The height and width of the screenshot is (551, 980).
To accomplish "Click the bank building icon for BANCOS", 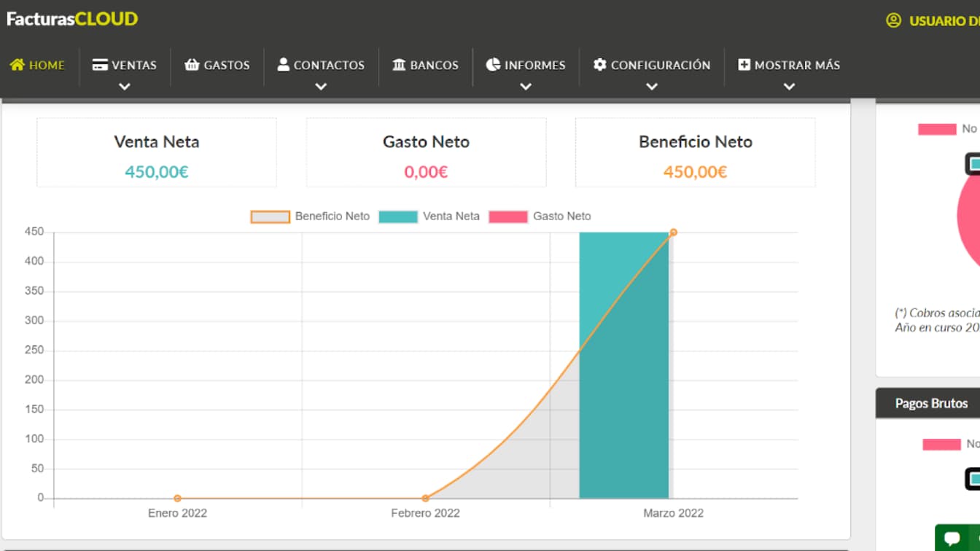I will click(399, 65).
